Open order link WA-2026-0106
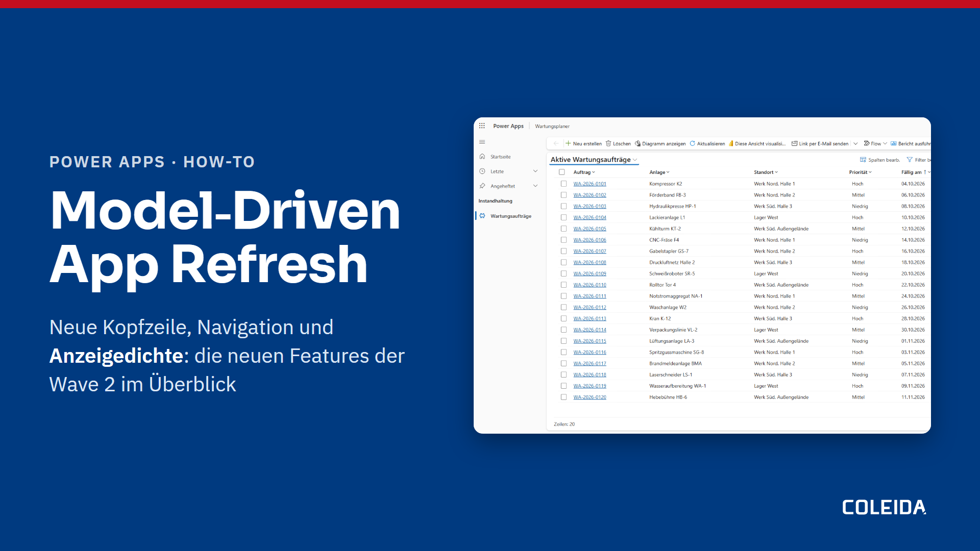 (590, 240)
